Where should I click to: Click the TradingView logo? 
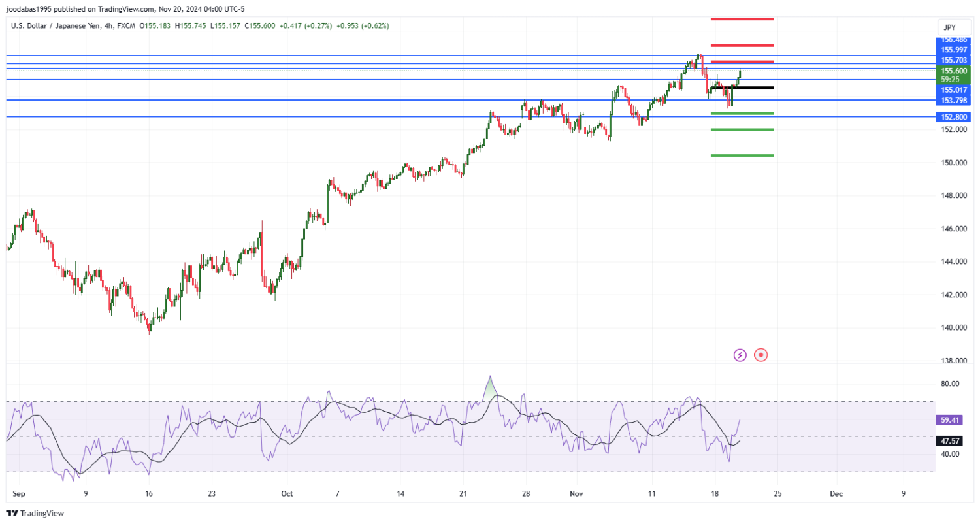[x=35, y=514]
